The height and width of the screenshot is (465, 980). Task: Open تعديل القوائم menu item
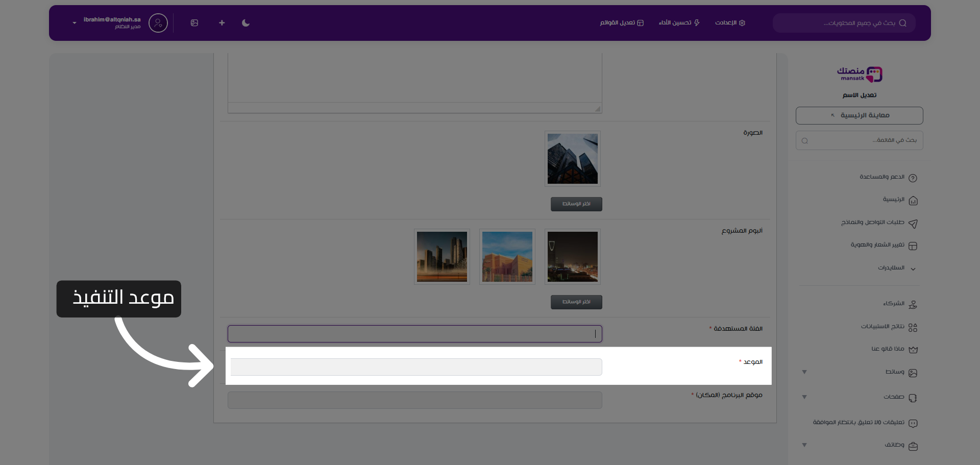tap(622, 23)
